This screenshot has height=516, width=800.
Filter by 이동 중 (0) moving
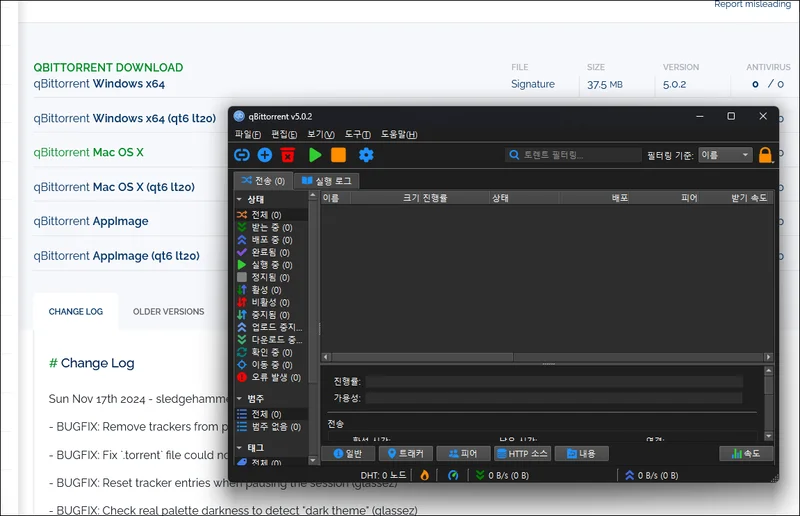pos(271,365)
